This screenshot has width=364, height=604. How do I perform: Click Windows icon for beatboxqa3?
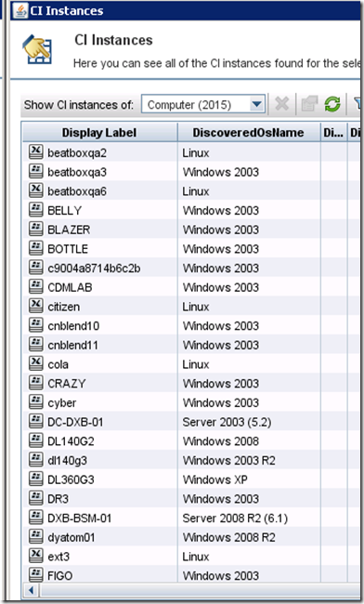pos(36,171)
